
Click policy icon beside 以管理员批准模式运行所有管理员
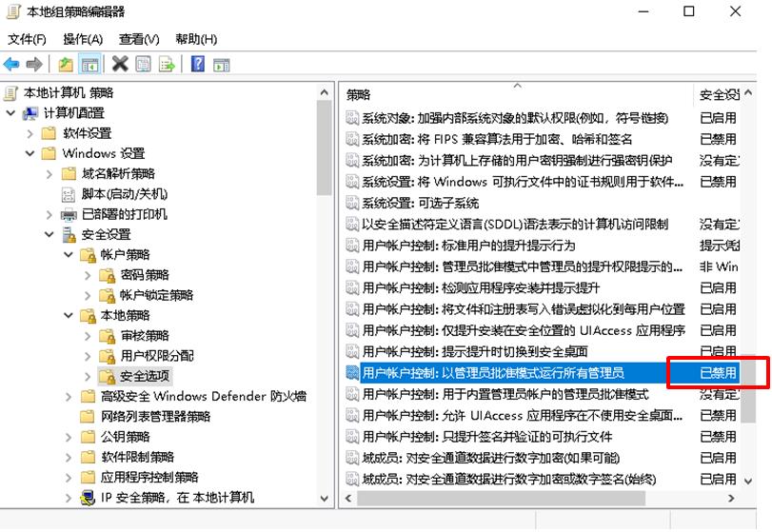click(x=352, y=372)
